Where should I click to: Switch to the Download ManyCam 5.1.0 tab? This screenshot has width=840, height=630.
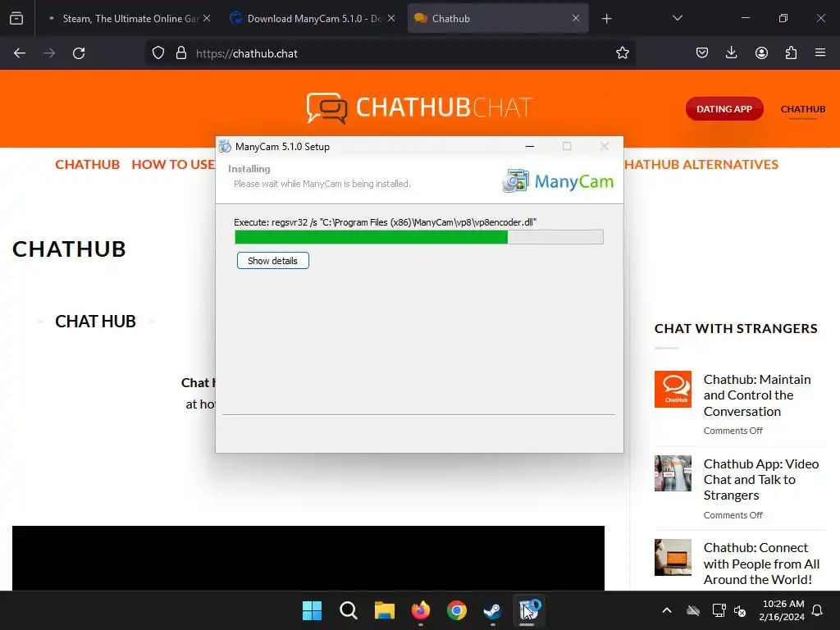pos(313,19)
